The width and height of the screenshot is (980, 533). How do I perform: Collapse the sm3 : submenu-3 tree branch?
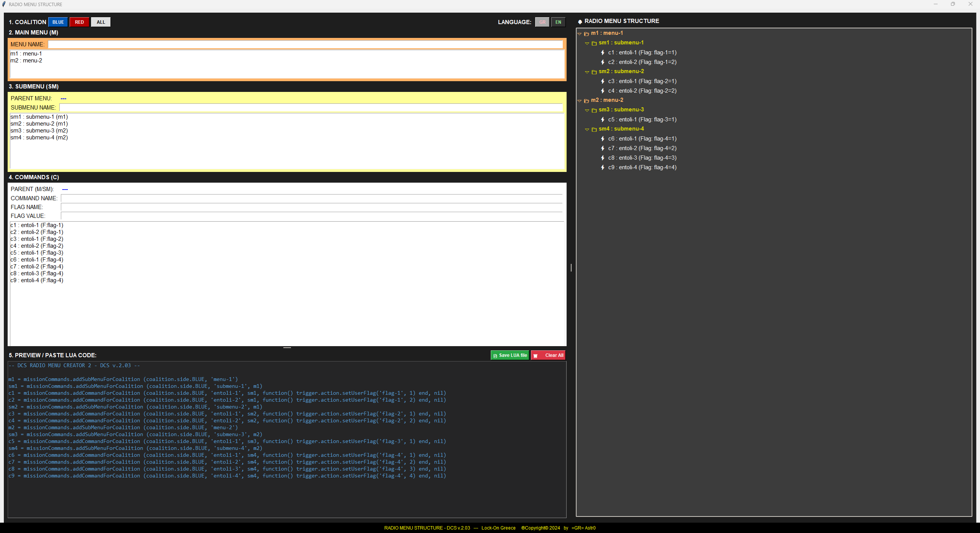(587, 110)
